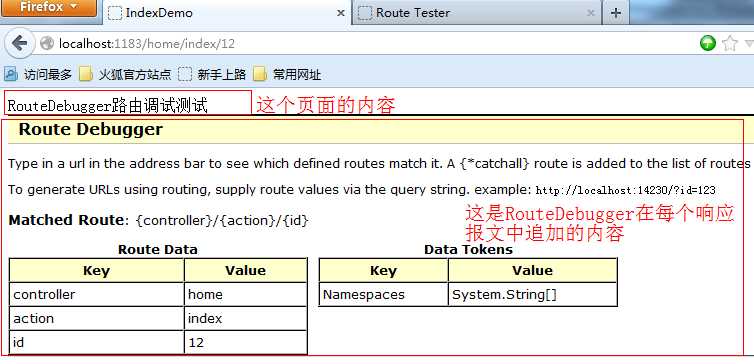Close the IndexDemo tab

[x=340, y=13]
